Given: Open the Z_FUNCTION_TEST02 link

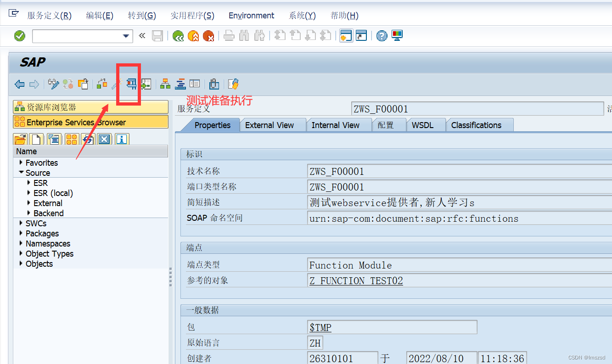Looking at the screenshot, I should tap(356, 280).
